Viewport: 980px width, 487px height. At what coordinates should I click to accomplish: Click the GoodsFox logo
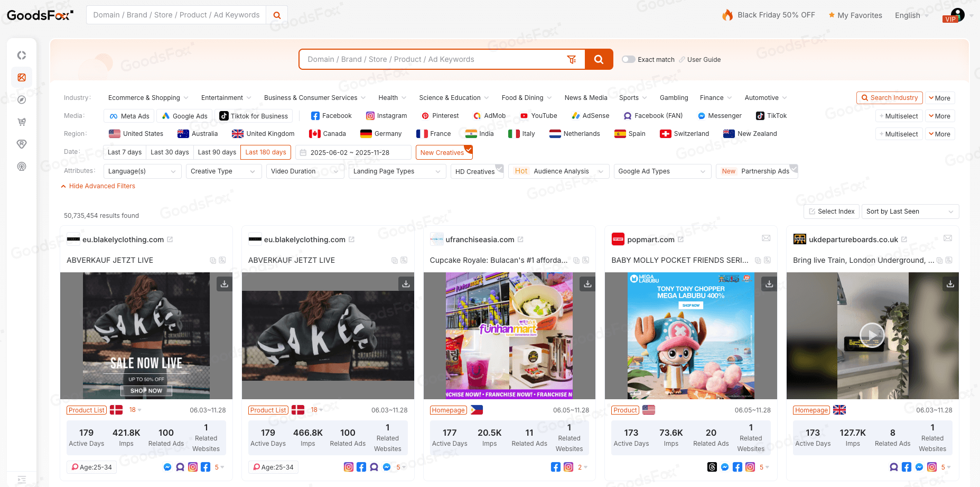[40, 15]
